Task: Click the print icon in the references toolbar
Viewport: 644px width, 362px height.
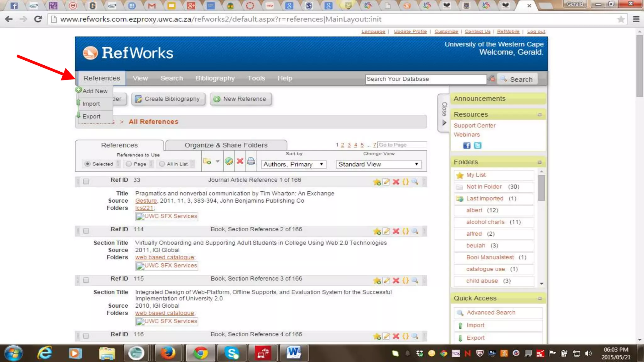Action: pyautogui.click(x=251, y=161)
